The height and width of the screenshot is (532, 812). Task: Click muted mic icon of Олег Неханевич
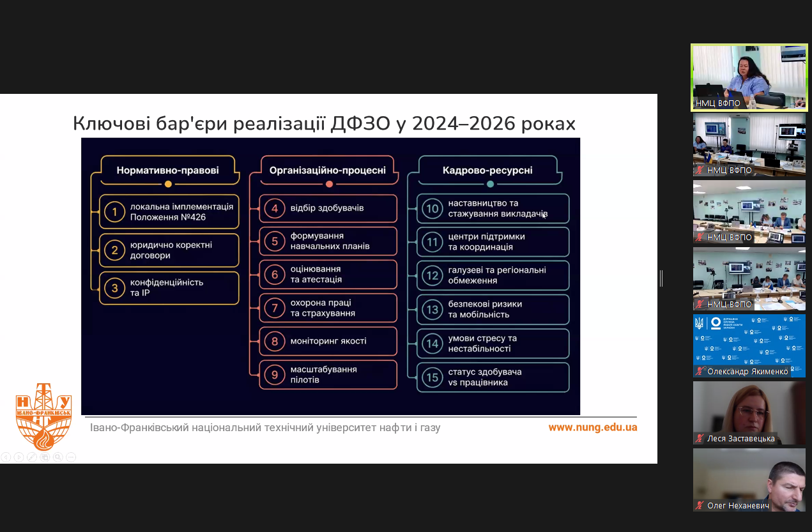click(x=700, y=506)
